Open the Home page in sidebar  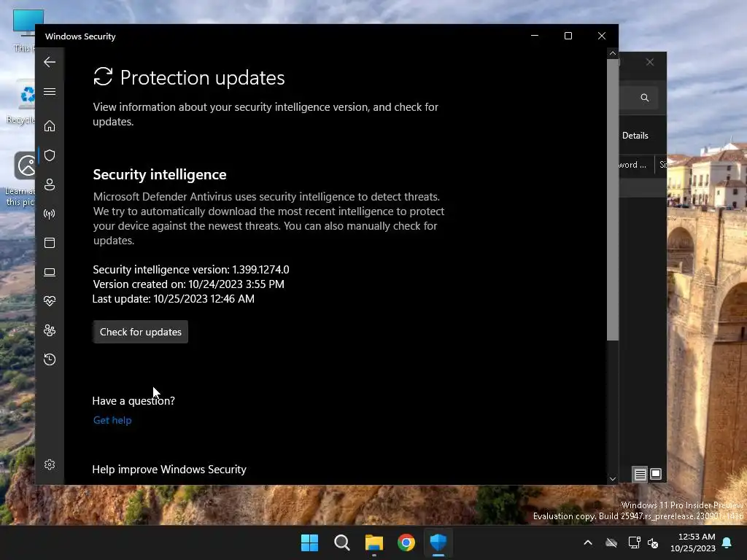(50, 125)
